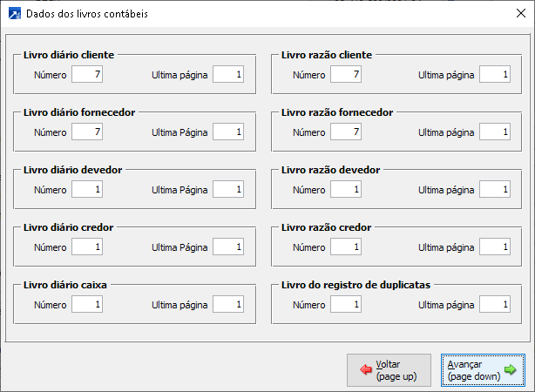Select Ultima Página of Livro diário fornecedor

click(x=228, y=132)
